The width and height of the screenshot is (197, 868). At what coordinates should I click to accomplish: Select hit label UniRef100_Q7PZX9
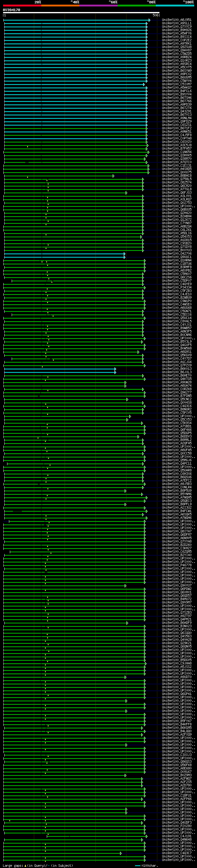click(177, 365)
